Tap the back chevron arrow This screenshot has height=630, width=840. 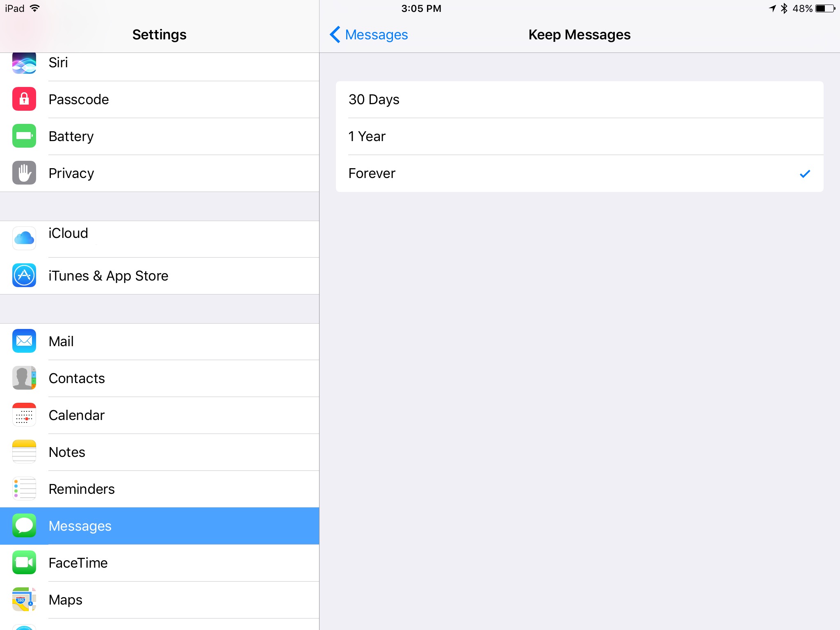[335, 35]
